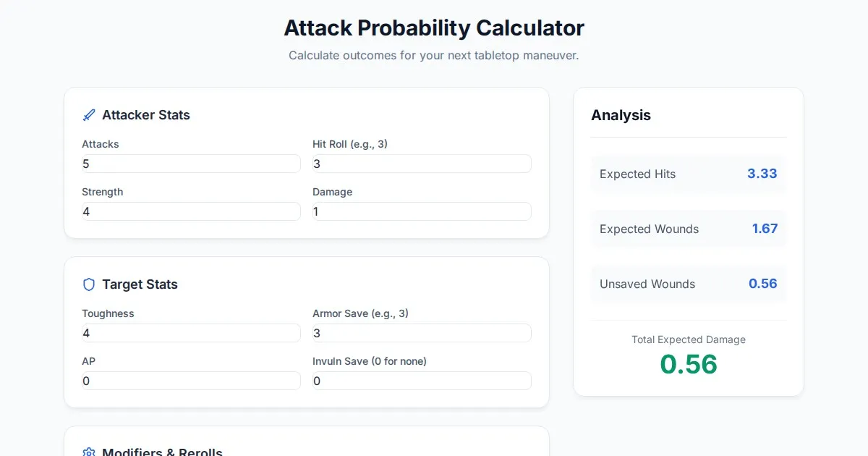
Task: Click the shield icon beside Target Stats
Action: (89, 284)
